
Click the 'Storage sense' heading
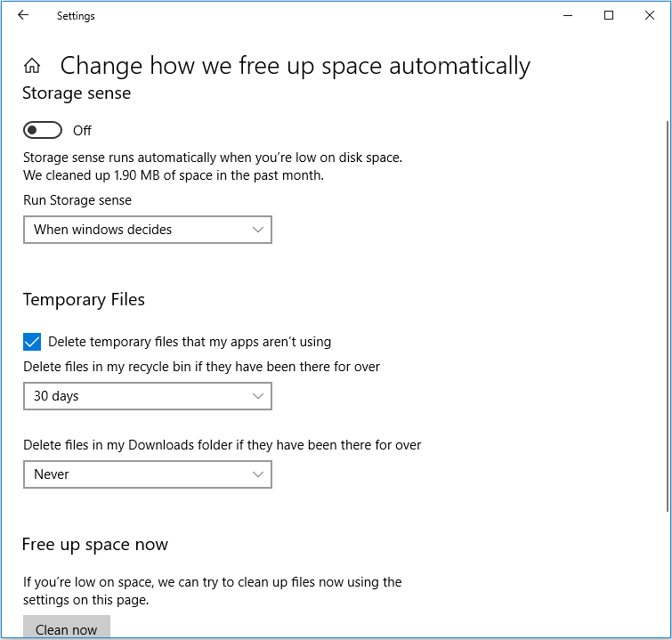click(x=77, y=93)
